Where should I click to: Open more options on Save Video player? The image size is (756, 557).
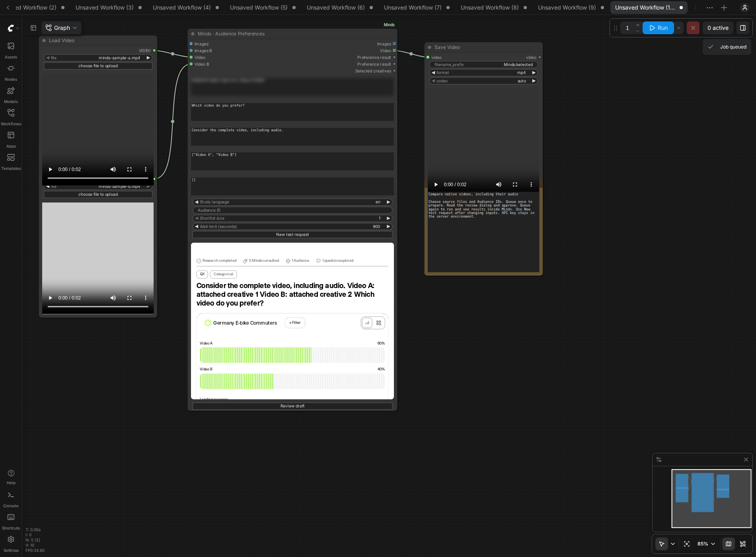pyautogui.click(x=531, y=185)
